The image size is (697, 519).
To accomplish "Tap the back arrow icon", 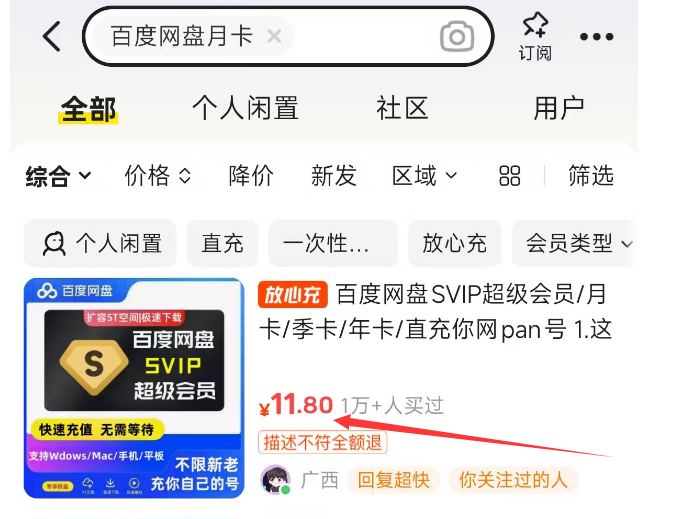I will (x=52, y=36).
